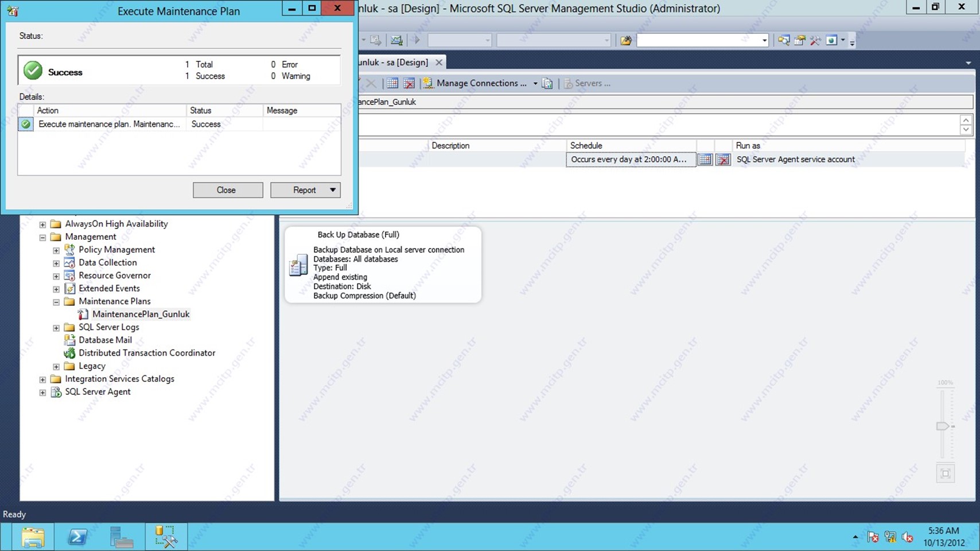Image resolution: width=980 pixels, height=551 pixels.
Task: Click the Close button in the dialog
Action: pos(227,190)
